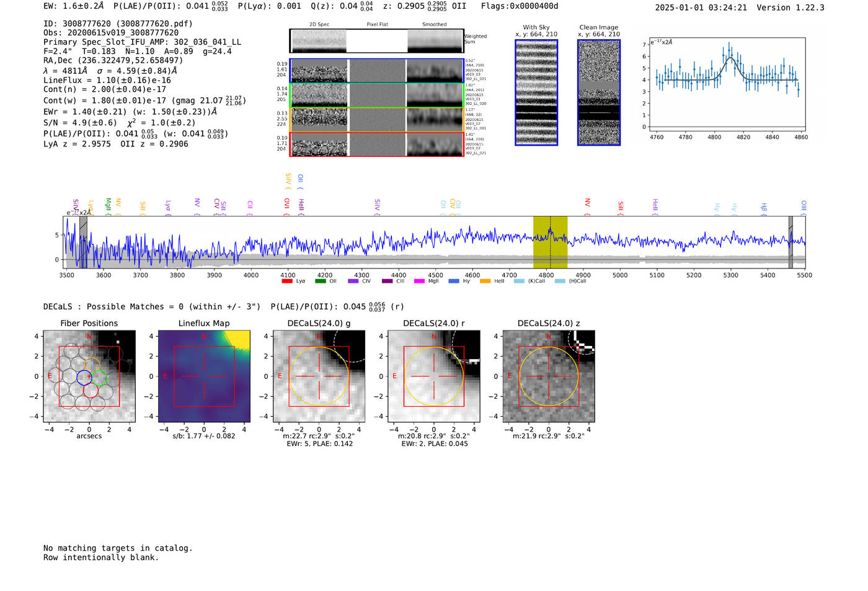Open the Fiber Positions image
The height and width of the screenshot is (591, 868).
(x=89, y=376)
